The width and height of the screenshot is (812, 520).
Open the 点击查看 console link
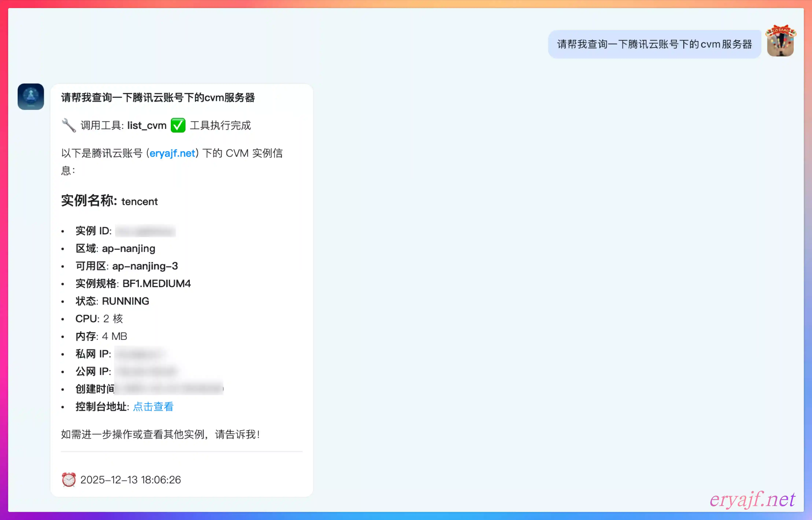point(153,406)
